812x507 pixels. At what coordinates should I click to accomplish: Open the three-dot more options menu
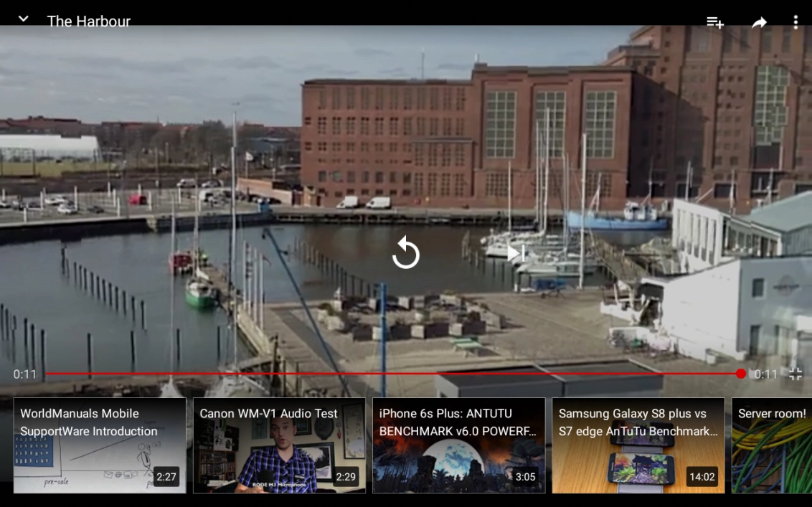click(796, 22)
